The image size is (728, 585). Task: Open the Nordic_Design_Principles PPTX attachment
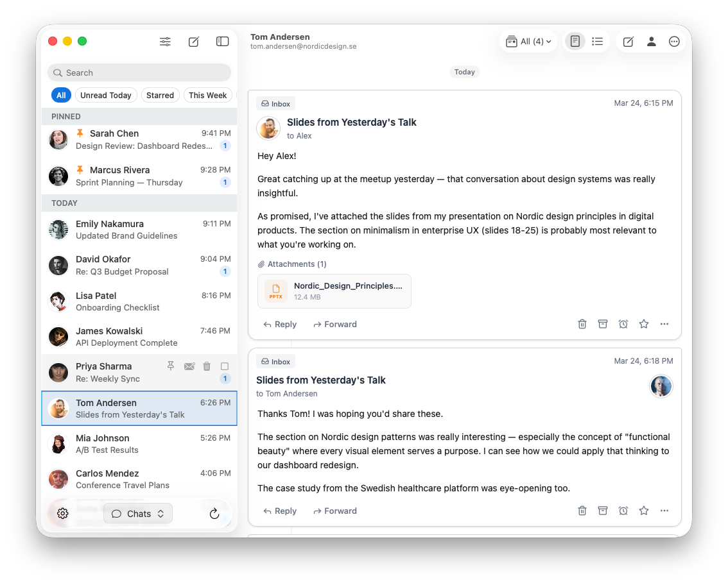coord(334,291)
